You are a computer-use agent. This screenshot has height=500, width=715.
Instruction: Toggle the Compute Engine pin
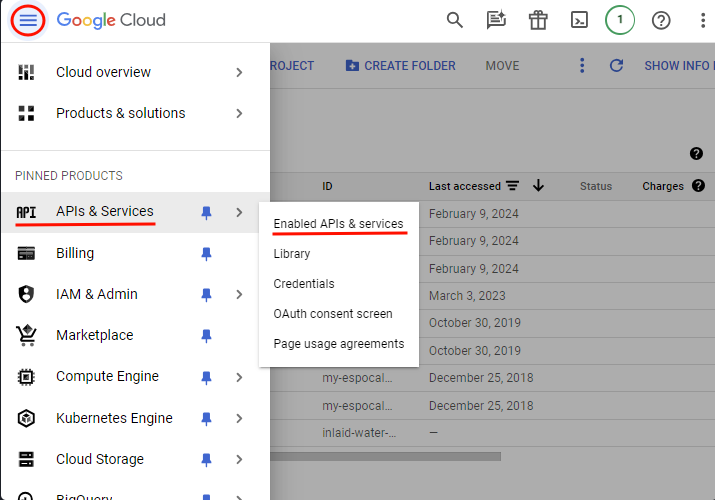tap(206, 378)
